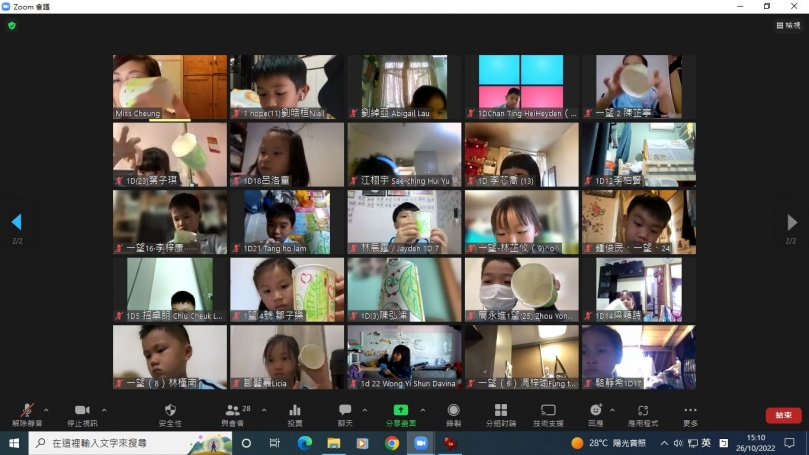Image resolution: width=809 pixels, height=455 pixels.
Task: Open the More options ellipsis menu
Action: click(x=690, y=412)
